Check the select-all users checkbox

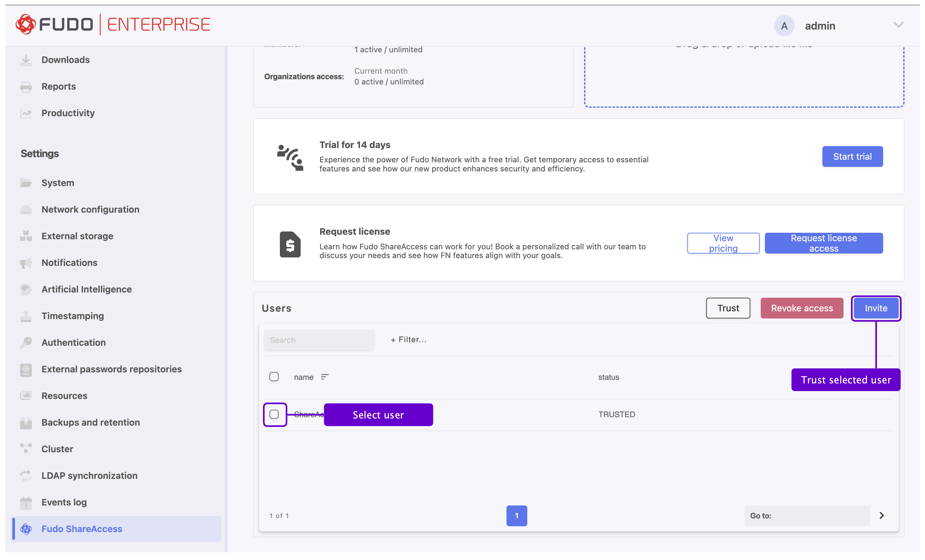pyautogui.click(x=274, y=377)
